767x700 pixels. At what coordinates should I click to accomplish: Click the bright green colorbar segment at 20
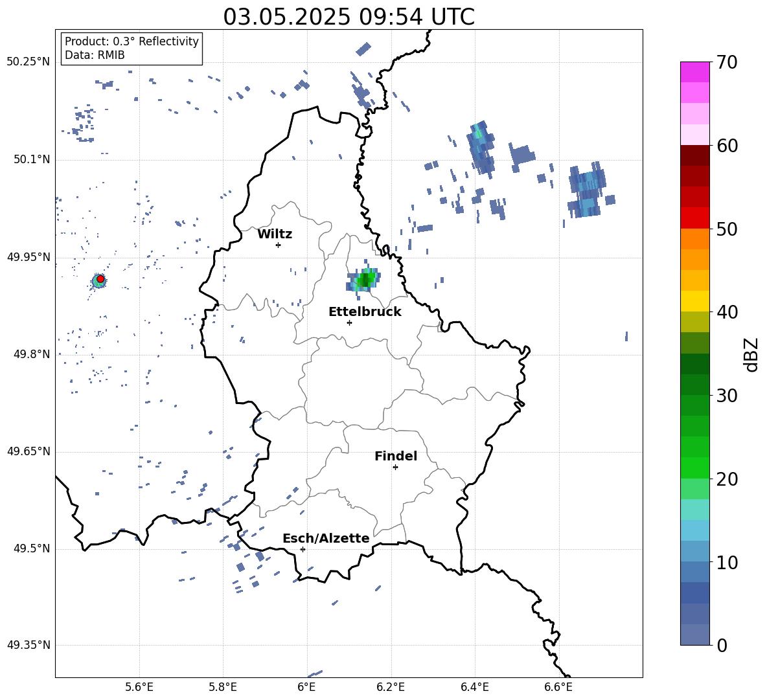tap(695, 468)
